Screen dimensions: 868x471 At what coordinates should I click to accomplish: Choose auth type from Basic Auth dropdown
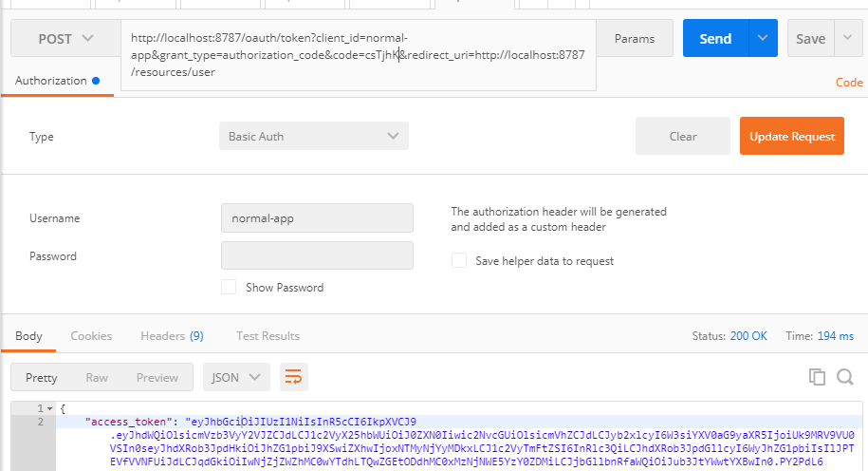[x=314, y=136]
